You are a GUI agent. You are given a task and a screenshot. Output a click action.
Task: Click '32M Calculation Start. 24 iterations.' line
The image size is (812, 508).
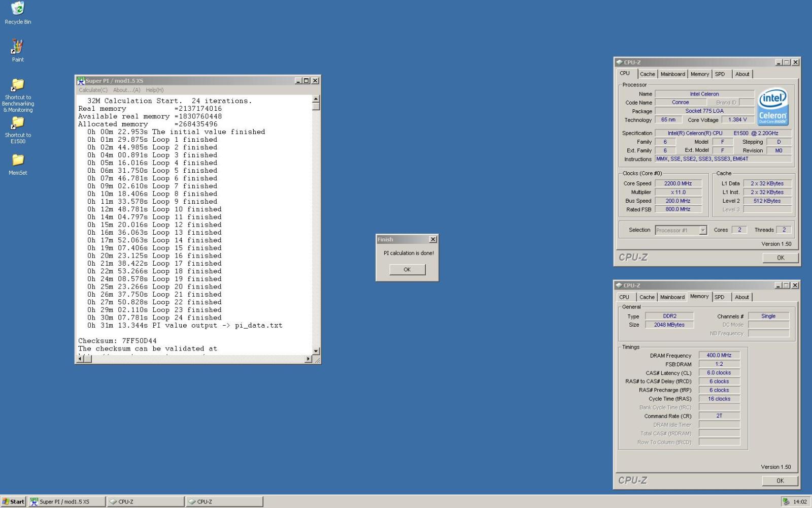[x=170, y=101]
